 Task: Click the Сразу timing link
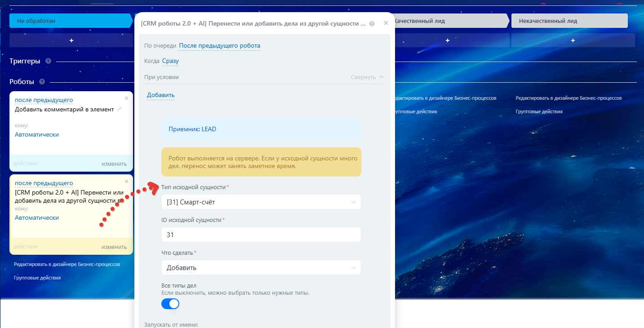pyautogui.click(x=171, y=61)
